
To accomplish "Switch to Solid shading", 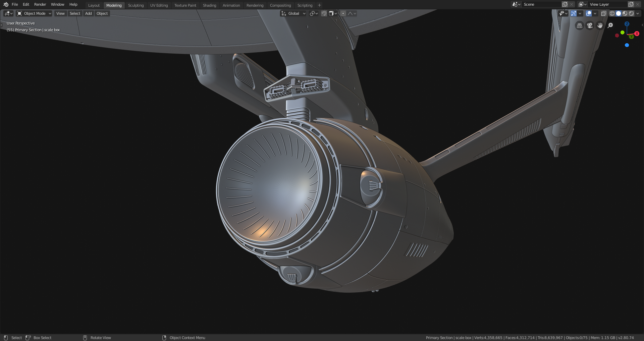I will click(619, 13).
